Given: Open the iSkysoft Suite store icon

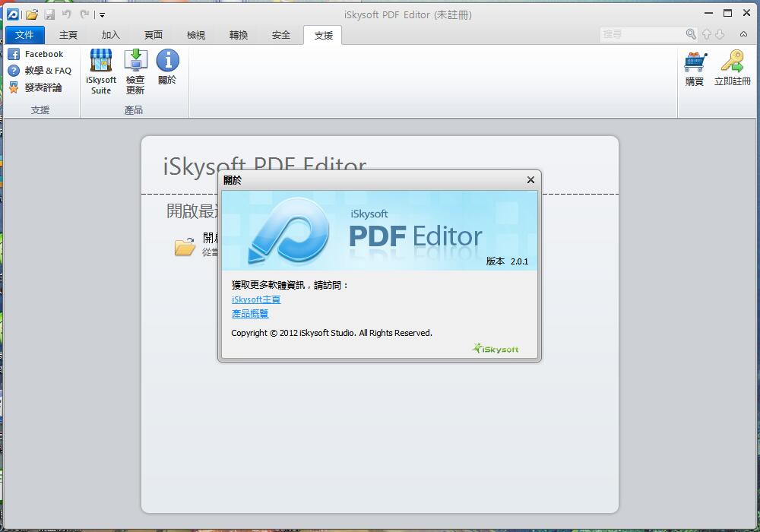Looking at the screenshot, I should 101,62.
